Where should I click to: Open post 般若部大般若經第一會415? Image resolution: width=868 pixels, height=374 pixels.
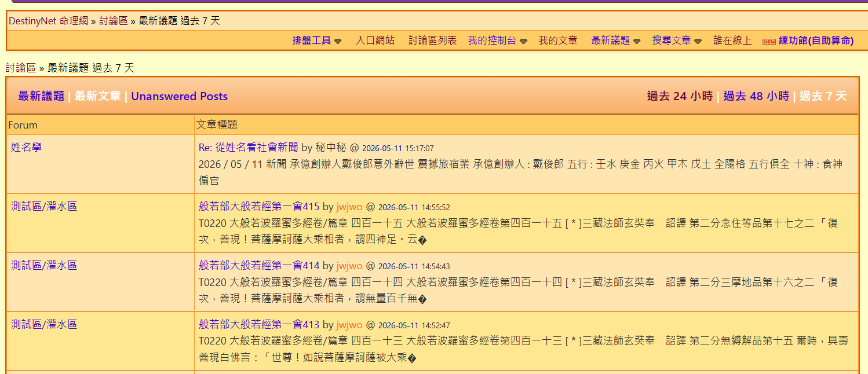259,207
